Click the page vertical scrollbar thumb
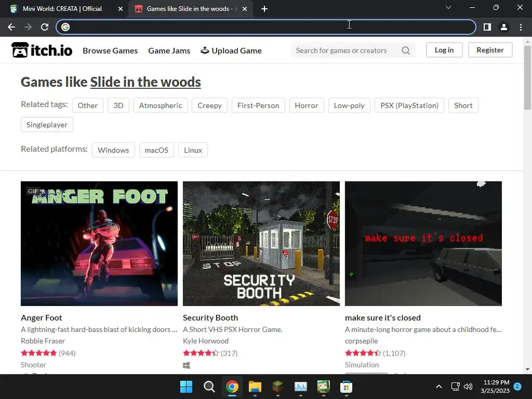The height and width of the screenshot is (399, 532). pyautogui.click(x=527, y=77)
